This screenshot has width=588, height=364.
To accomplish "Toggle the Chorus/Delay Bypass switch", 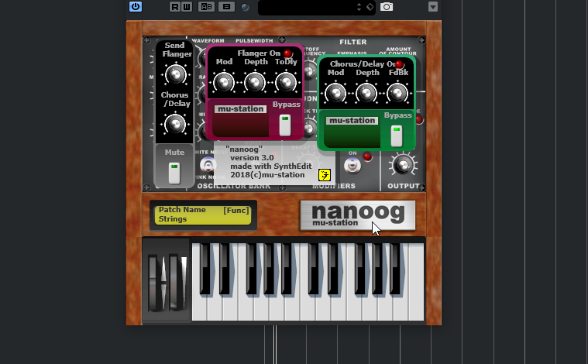I will pyautogui.click(x=397, y=136).
